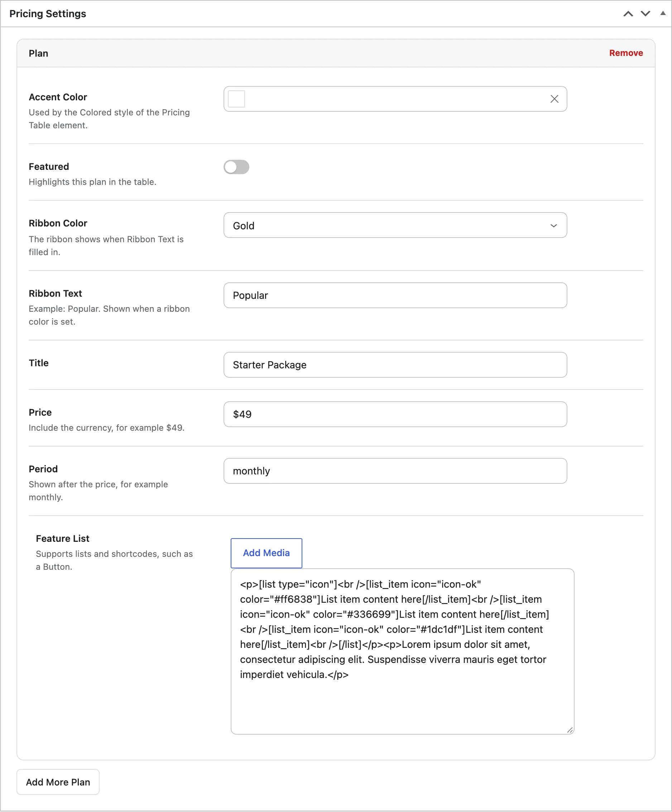Move Pricing Settings panel up
The height and width of the screenshot is (812, 672).
[628, 14]
